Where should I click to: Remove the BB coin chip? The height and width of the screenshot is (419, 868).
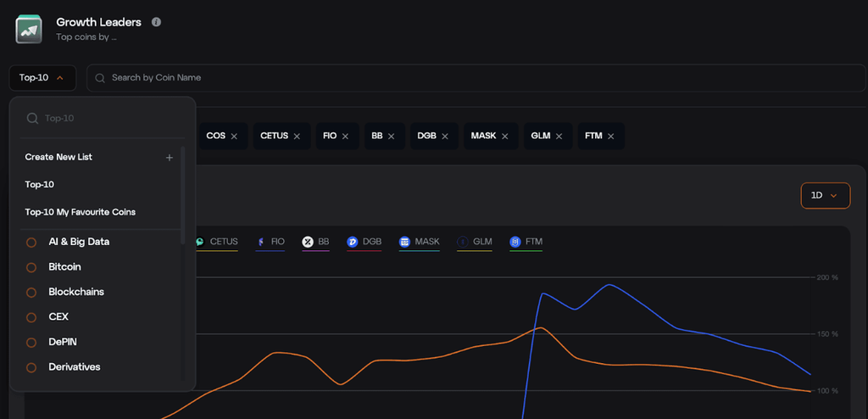(x=392, y=137)
